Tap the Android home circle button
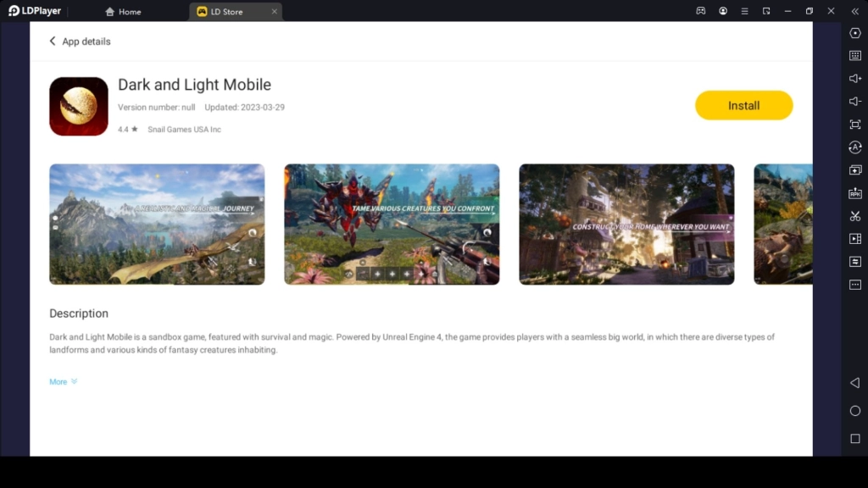The height and width of the screenshot is (488, 868). pyautogui.click(x=854, y=409)
